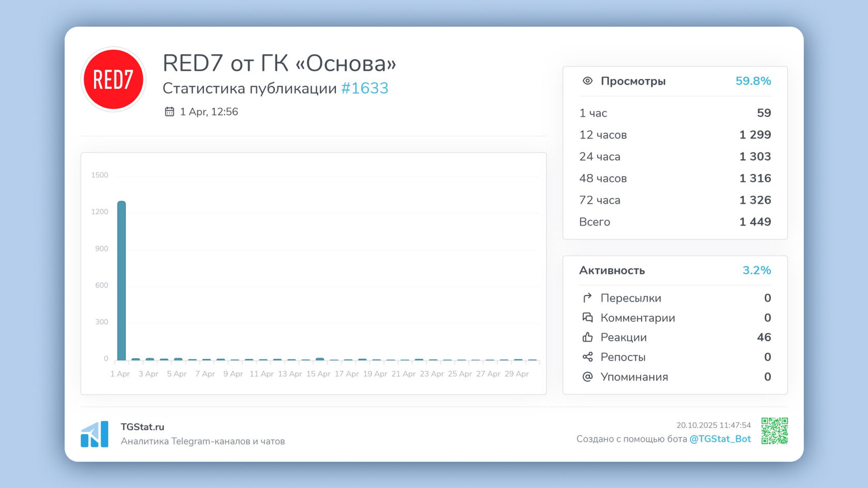Viewport: 868px width, 488px height.
Task: Click the 12 часов row label
Action: [603, 135]
